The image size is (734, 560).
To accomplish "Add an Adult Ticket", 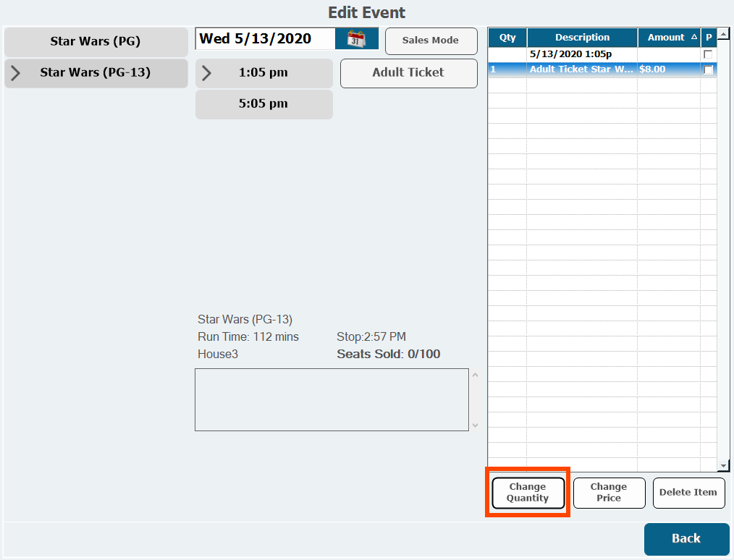I will (x=408, y=72).
